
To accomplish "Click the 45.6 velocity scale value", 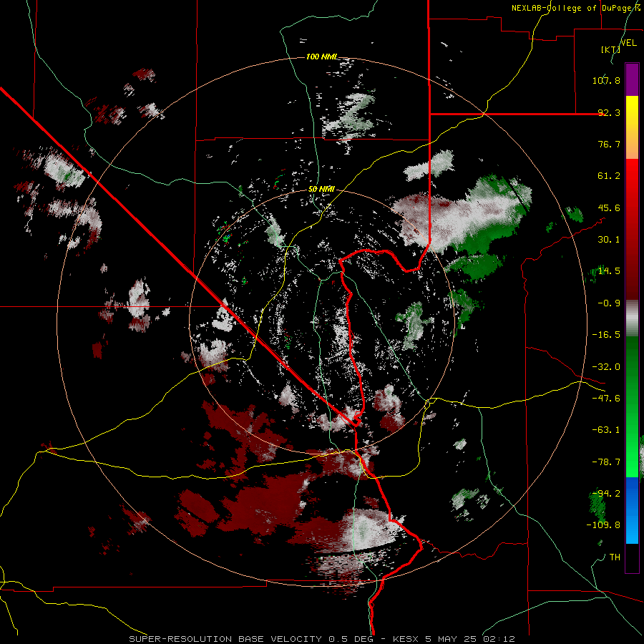I will [609, 208].
